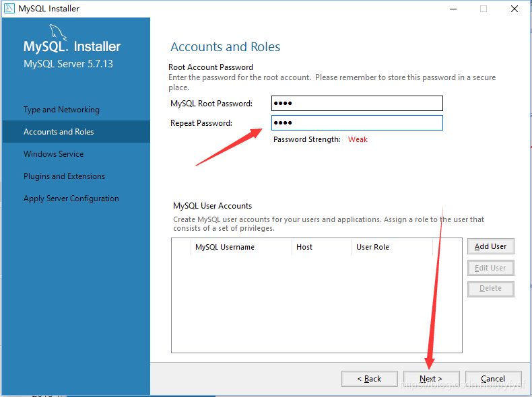Click the Edit User button
532x397 pixels.
(491, 268)
